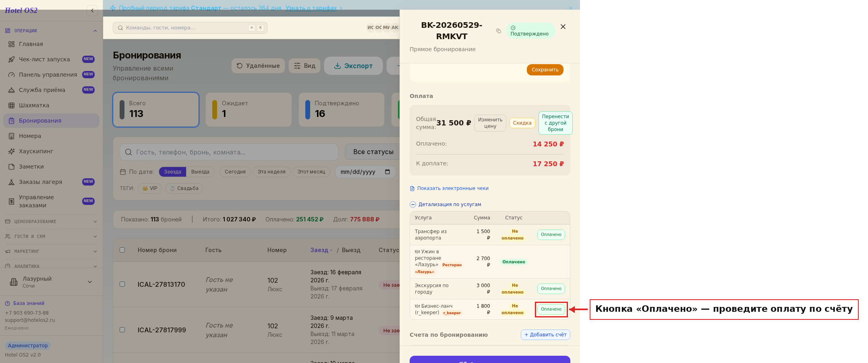Click Показать электронные чеки
The height and width of the screenshot is (363, 868).
pyautogui.click(x=449, y=188)
